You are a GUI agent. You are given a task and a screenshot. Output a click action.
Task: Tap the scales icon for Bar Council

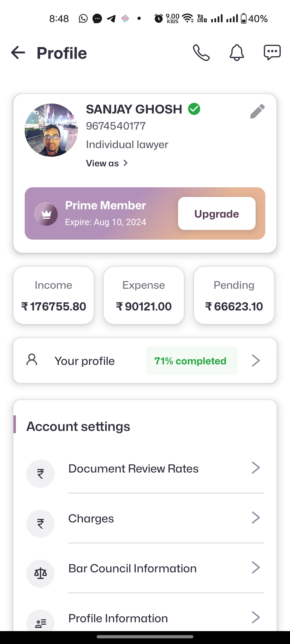[x=40, y=573]
